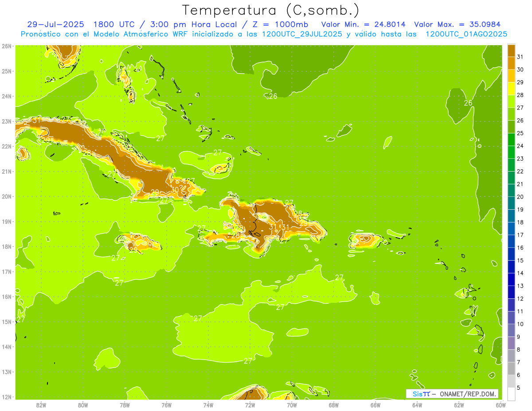
Task: Click the 20N latitude axis label
Action: (7, 196)
